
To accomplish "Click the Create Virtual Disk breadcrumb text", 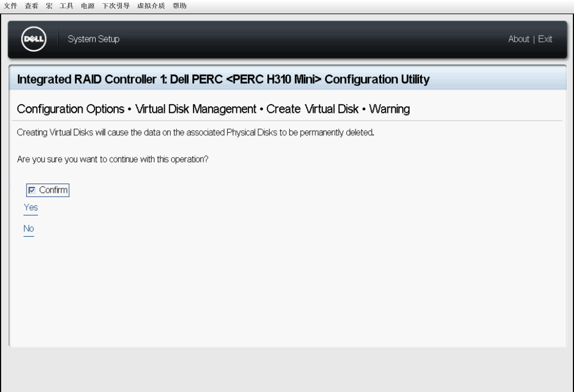I will (312, 109).
